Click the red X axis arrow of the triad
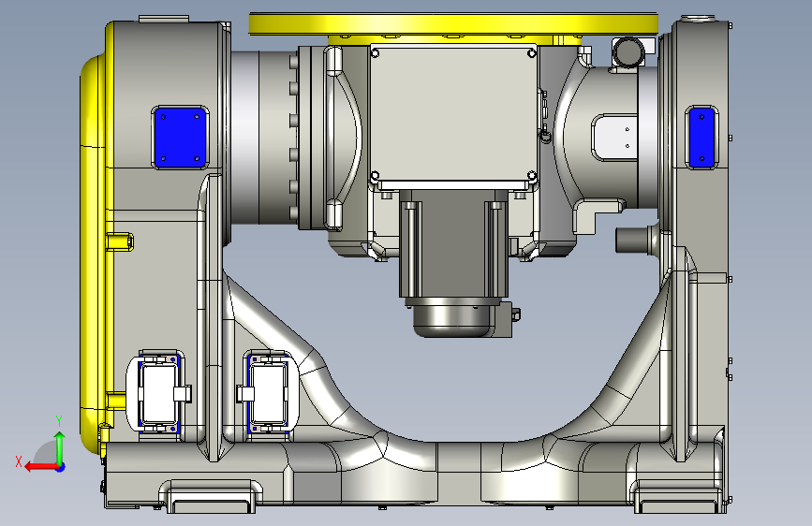812x526 pixels. [x=40, y=467]
